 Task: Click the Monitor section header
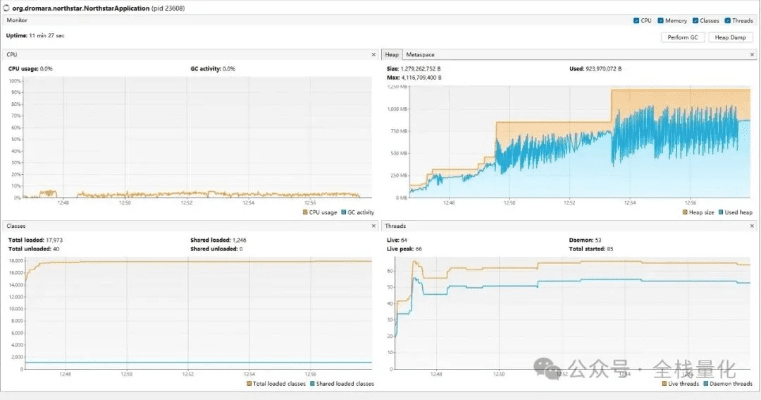tap(18, 20)
